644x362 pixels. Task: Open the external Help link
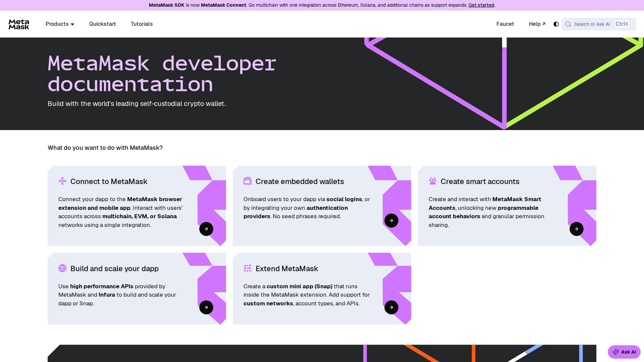point(537,24)
